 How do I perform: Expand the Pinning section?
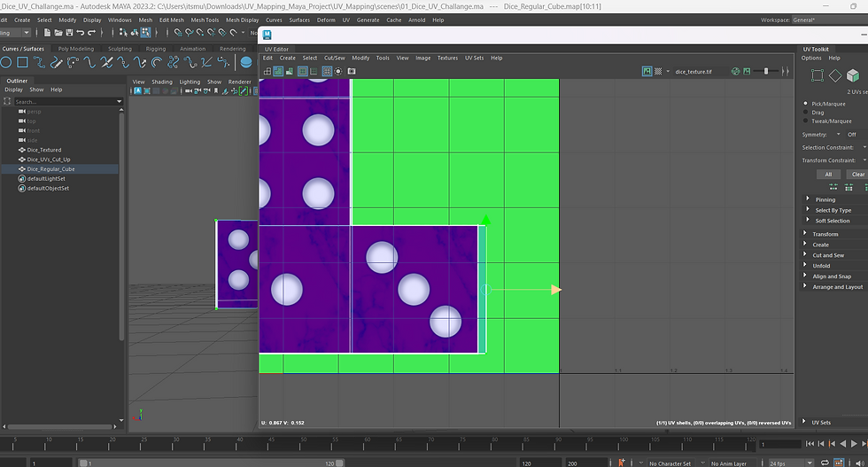[x=825, y=199]
